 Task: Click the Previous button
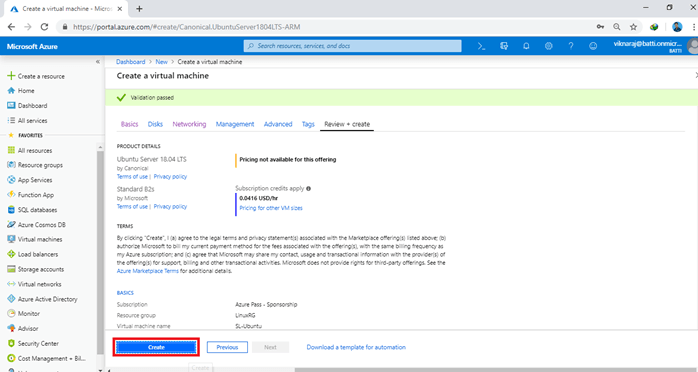click(227, 347)
